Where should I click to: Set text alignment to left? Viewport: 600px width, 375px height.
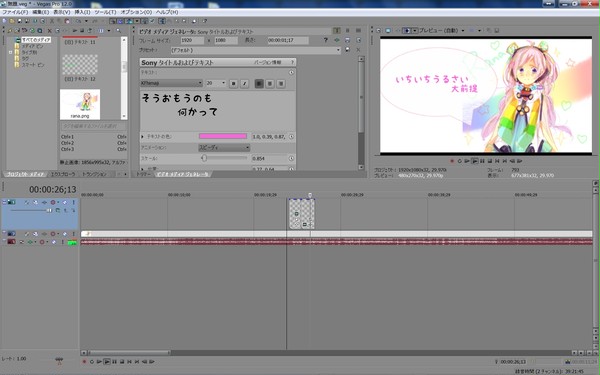click(259, 83)
